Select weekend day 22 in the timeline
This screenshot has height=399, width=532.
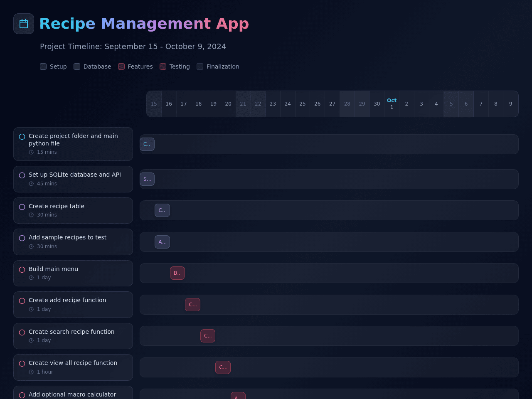pyautogui.click(x=258, y=104)
